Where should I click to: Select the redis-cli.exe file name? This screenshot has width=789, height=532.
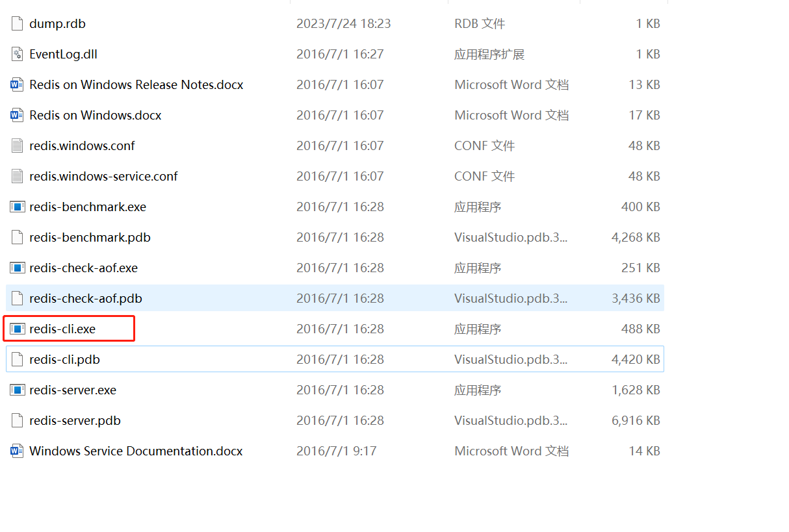click(62, 329)
